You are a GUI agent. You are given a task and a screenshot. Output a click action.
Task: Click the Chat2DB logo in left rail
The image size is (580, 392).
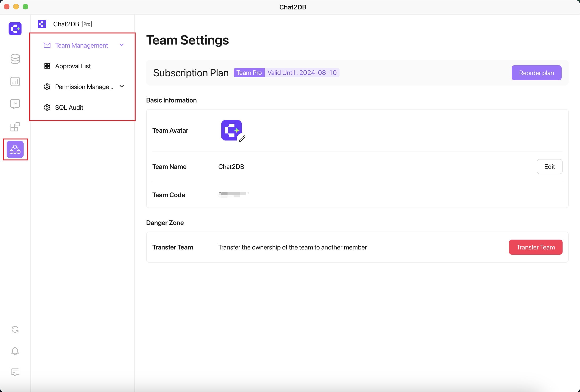[15, 29]
